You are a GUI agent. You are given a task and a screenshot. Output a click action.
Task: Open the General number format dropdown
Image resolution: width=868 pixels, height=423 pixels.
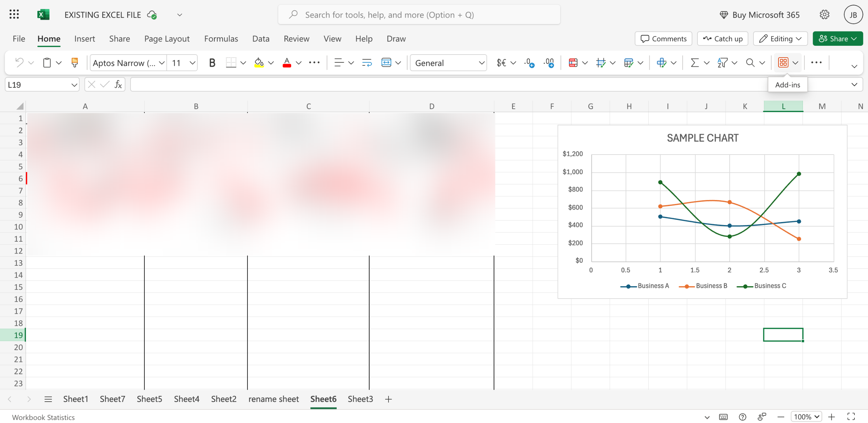(448, 63)
